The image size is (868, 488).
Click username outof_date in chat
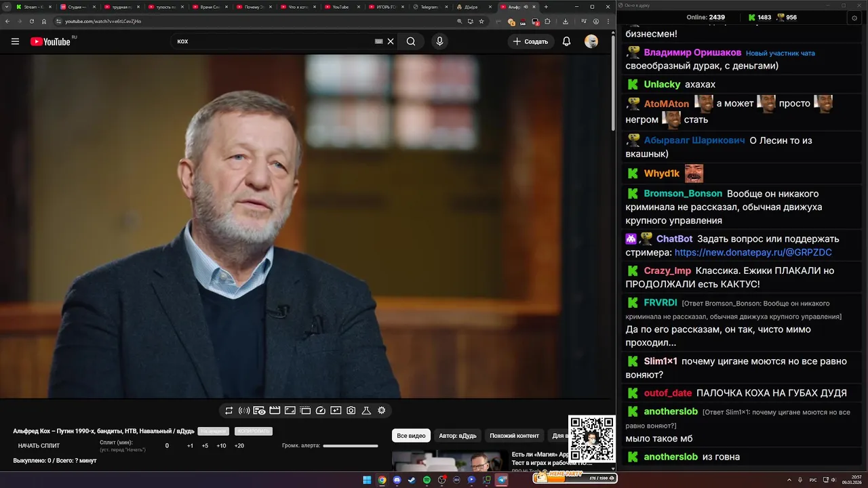point(668,392)
